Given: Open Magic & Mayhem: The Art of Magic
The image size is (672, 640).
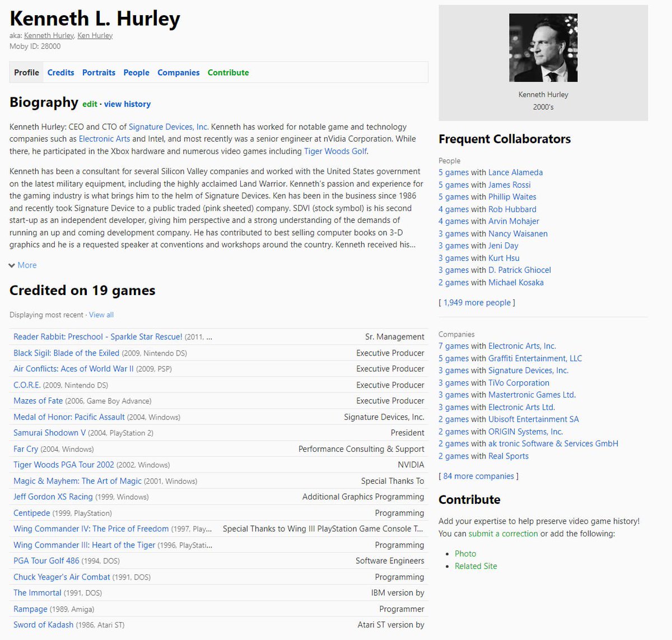Looking at the screenshot, I should point(77,481).
